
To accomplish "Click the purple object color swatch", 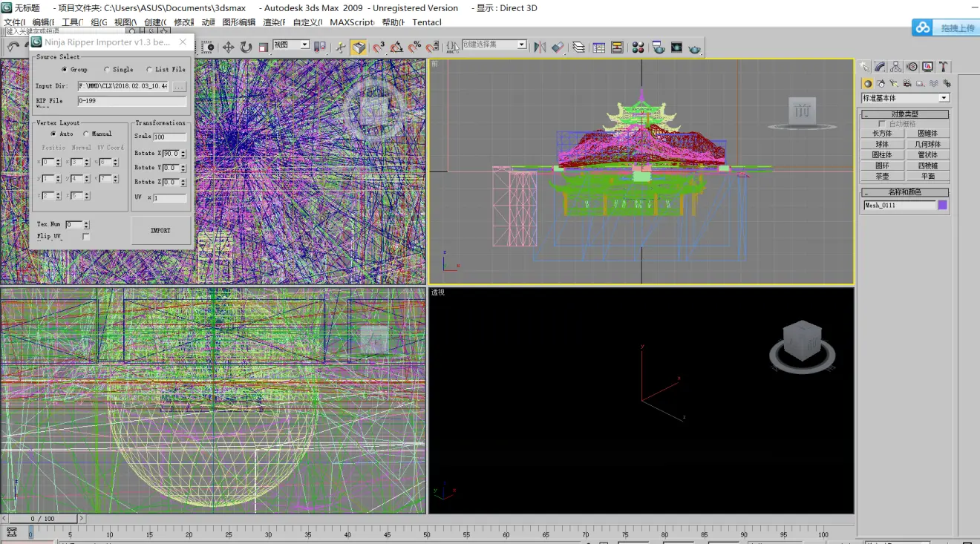I will click(x=943, y=205).
